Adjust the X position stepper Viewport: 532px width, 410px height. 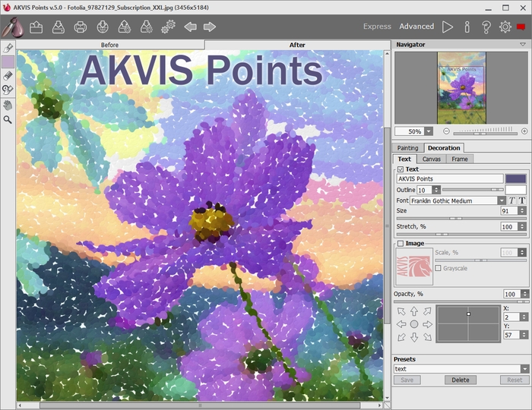tap(524, 317)
